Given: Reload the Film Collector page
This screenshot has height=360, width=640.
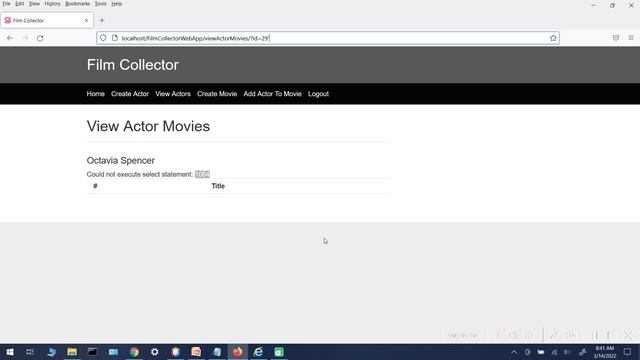Looking at the screenshot, I should [x=40, y=38].
